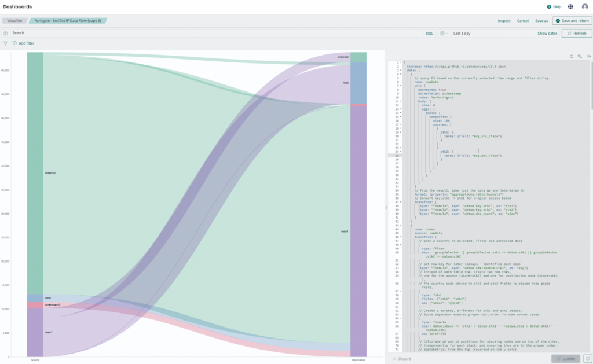Click the Refresh button

pyautogui.click(x=576, y=33)
